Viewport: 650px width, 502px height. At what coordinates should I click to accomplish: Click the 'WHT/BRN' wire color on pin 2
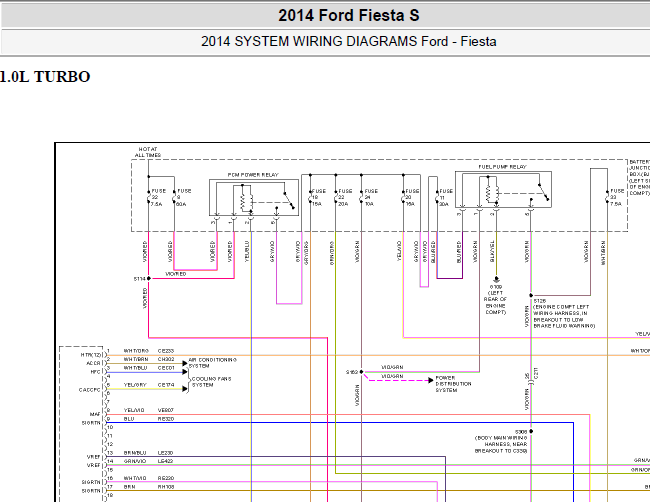click(x=135, y=359)
